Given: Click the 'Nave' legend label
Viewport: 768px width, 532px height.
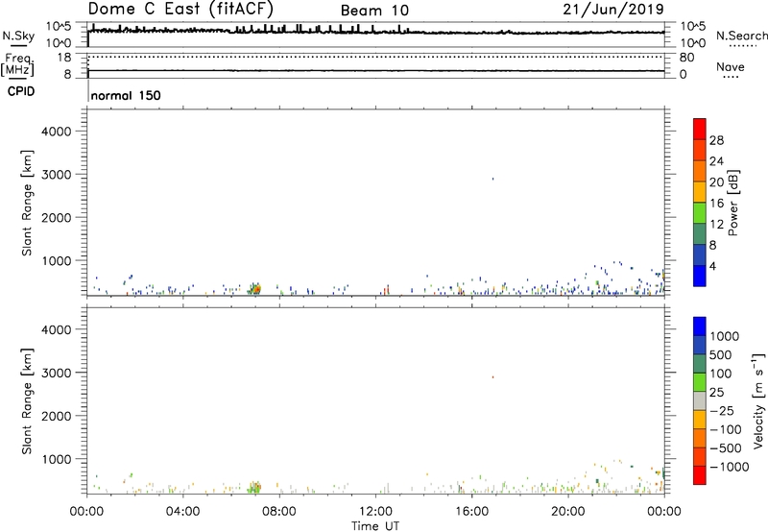Looking at the screenshot, I should point(731,67).
